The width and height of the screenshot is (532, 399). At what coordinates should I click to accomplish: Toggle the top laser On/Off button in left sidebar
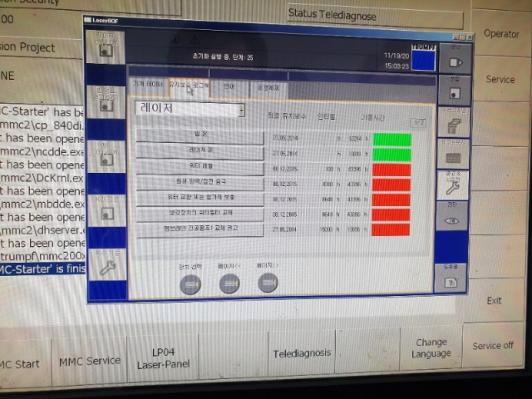click(x=106, y=47)
